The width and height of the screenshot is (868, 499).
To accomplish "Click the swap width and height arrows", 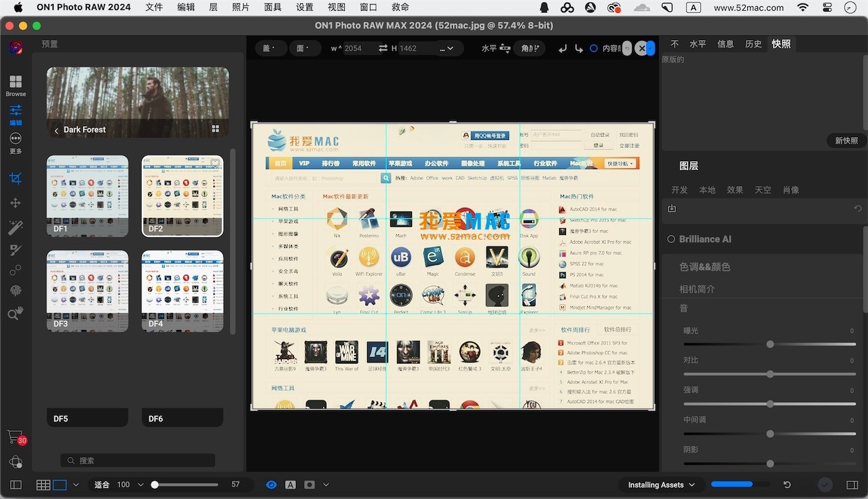I will click(383, 48).
